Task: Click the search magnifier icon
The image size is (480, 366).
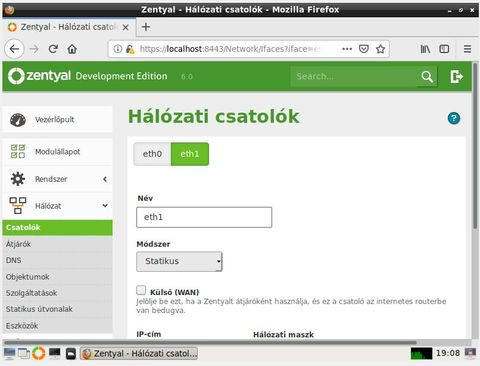Action: 427,77
